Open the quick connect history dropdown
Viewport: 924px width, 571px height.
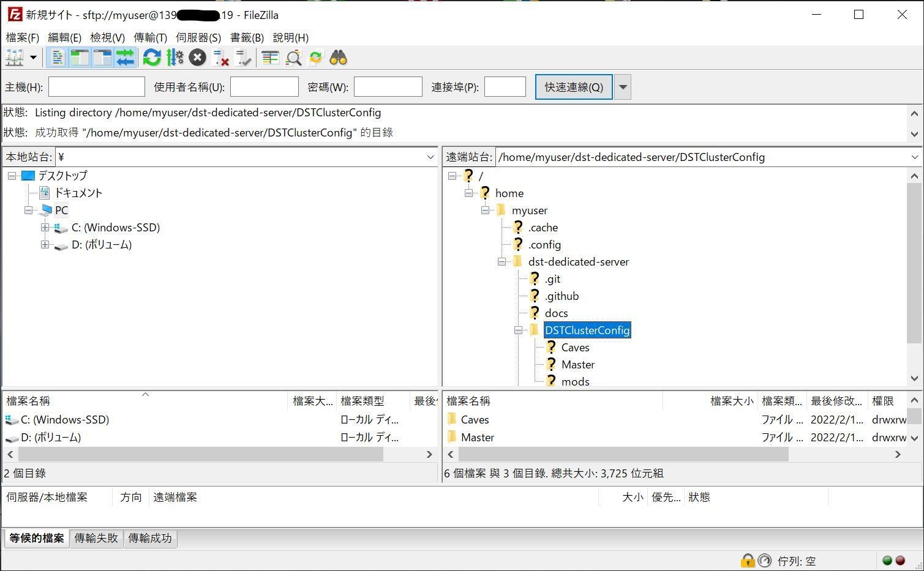(x=623, y=87)
